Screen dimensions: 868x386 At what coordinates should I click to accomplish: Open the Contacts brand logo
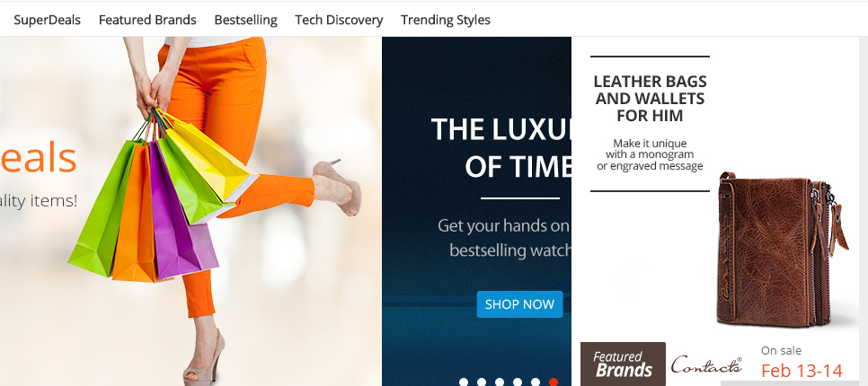click(706, 365)
